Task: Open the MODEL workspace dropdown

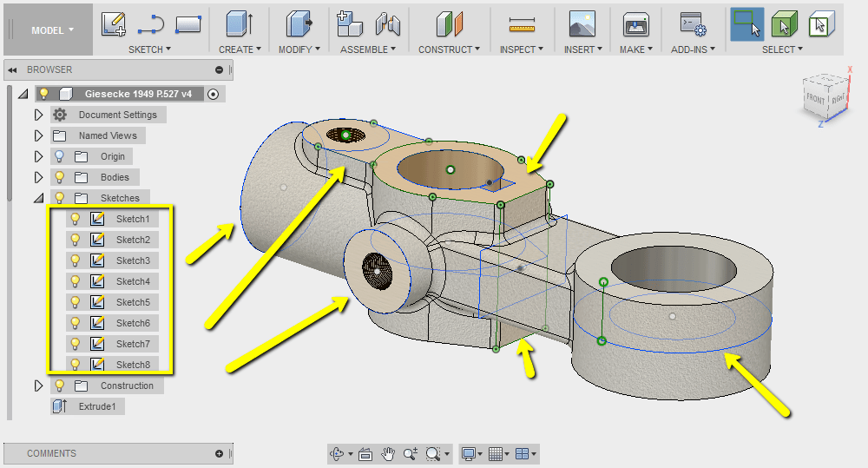Action: [x=52, y=30]
